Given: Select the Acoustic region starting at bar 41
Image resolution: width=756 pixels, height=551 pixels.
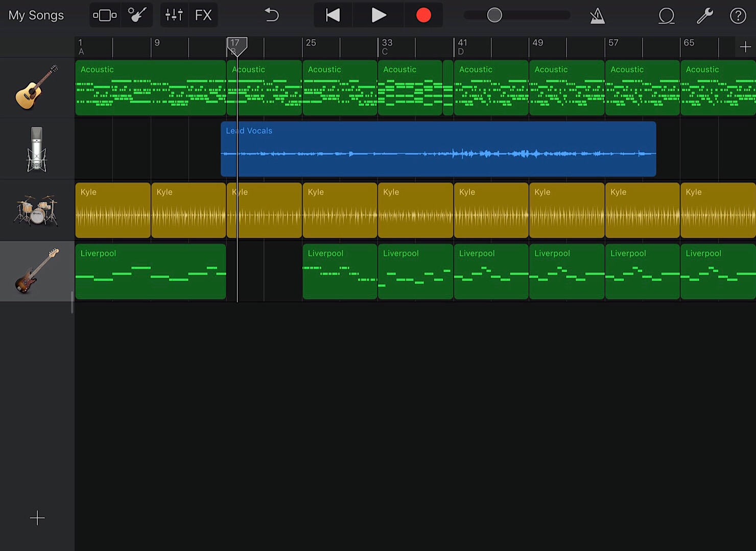Looking at the screenshot, I should coord(491,87).
